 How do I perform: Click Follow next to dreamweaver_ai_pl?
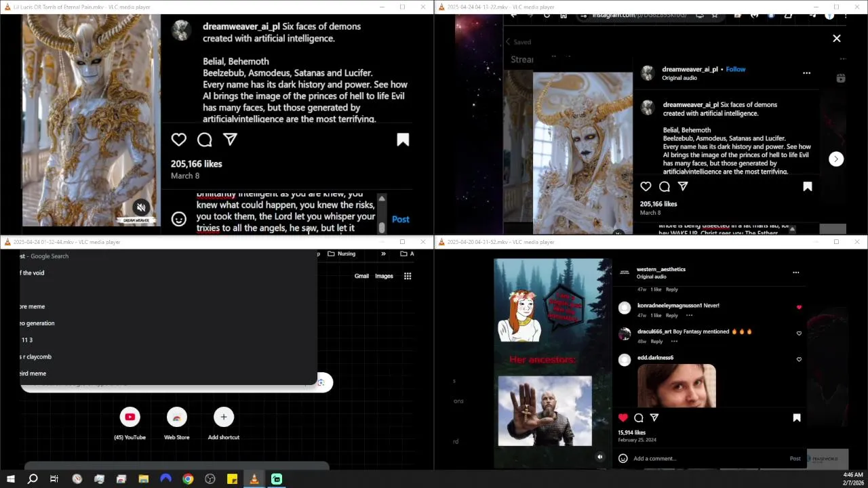click(736, 69)
